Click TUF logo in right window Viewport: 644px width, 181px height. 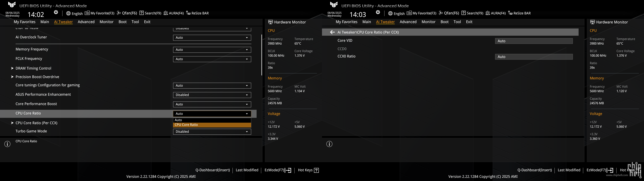(x=334, y=5)
